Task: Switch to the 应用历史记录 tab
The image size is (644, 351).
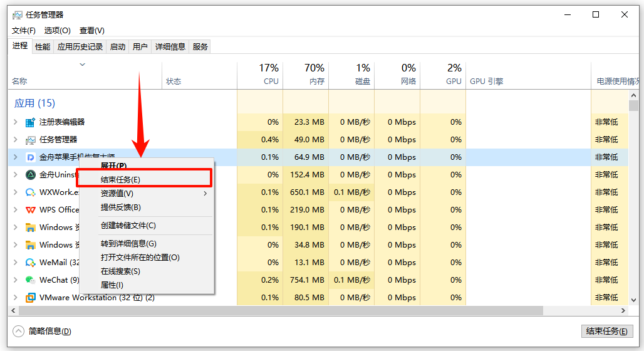Action: (80, 47)
